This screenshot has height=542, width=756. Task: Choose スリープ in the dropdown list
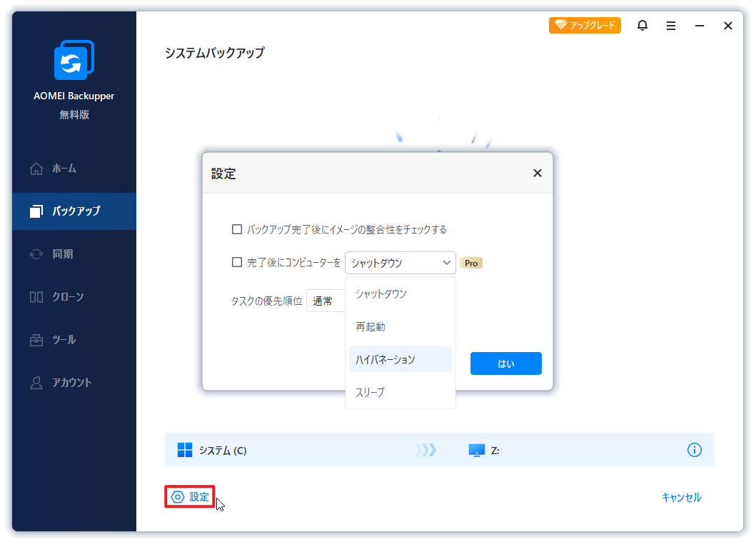(x=400, y=391)
